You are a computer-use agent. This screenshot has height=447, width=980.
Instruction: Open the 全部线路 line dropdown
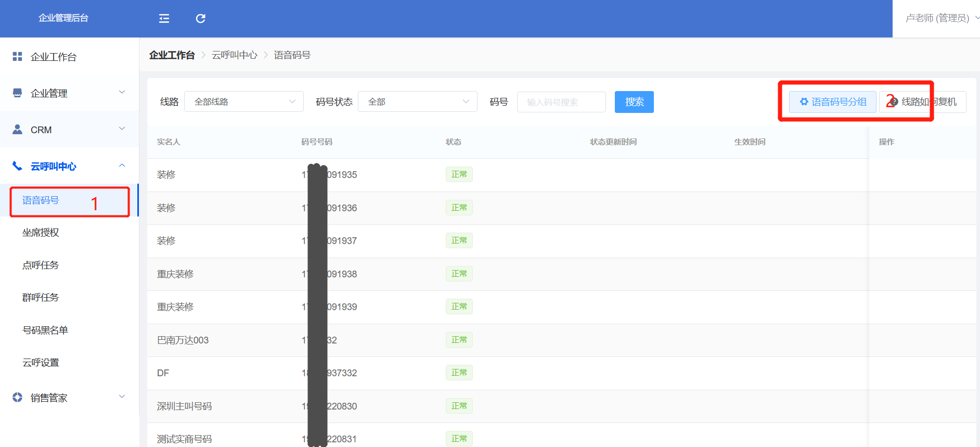coord(244,101)
